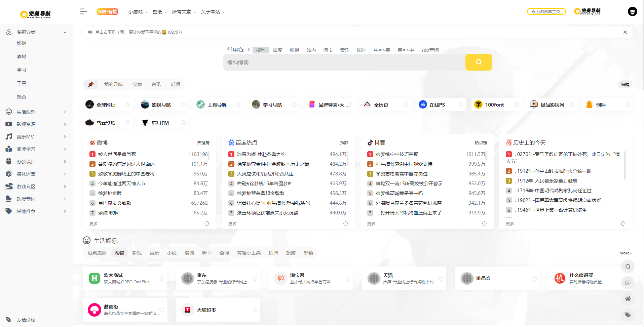This screenshot has width=644, height=327.
Task: Open the 全历史 site icon
Action: tap(367, 105)
